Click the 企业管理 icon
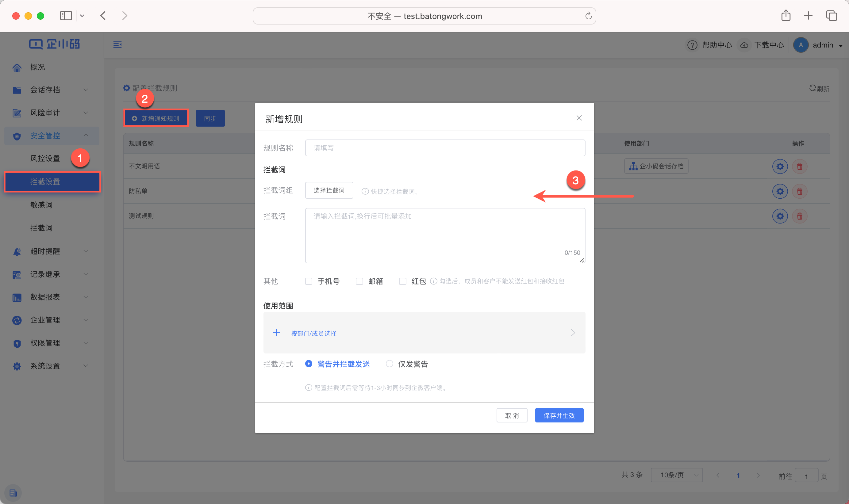The image size is (849, 504). coord(17,320)
